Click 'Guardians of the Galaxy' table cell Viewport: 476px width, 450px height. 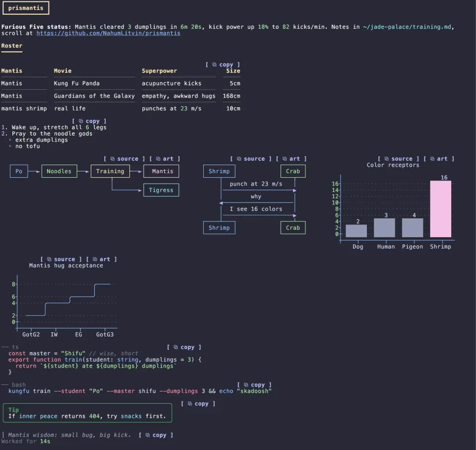click(94, 96)
